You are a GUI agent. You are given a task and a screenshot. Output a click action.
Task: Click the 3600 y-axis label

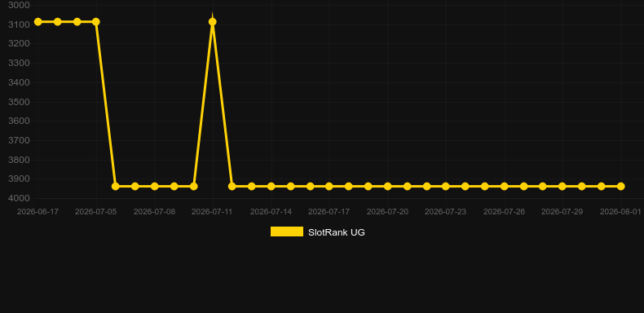point(19,121)
